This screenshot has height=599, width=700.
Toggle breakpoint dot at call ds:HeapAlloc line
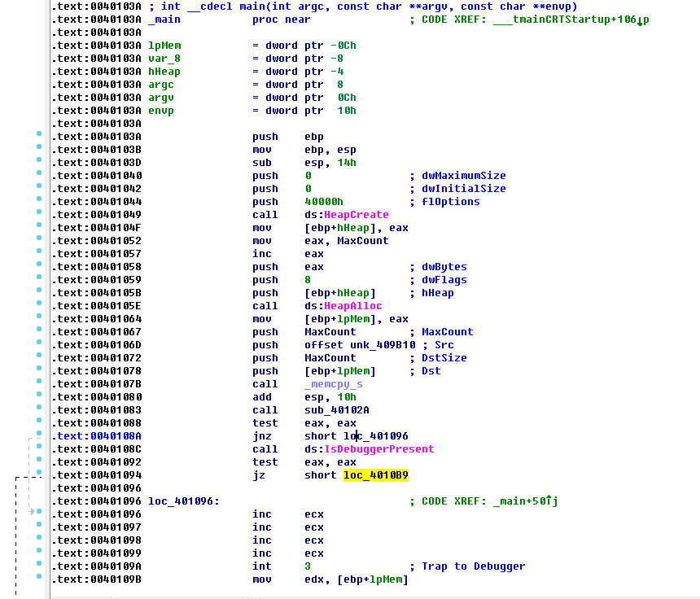(x=39, y=303)
